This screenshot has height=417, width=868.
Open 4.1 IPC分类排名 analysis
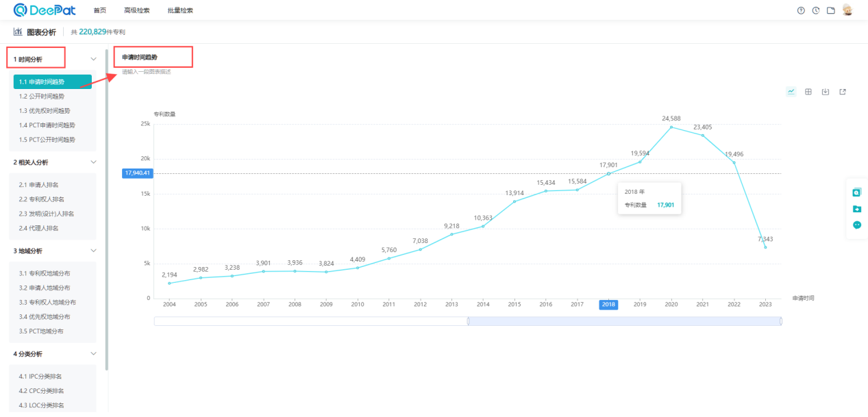pos(41,377)
